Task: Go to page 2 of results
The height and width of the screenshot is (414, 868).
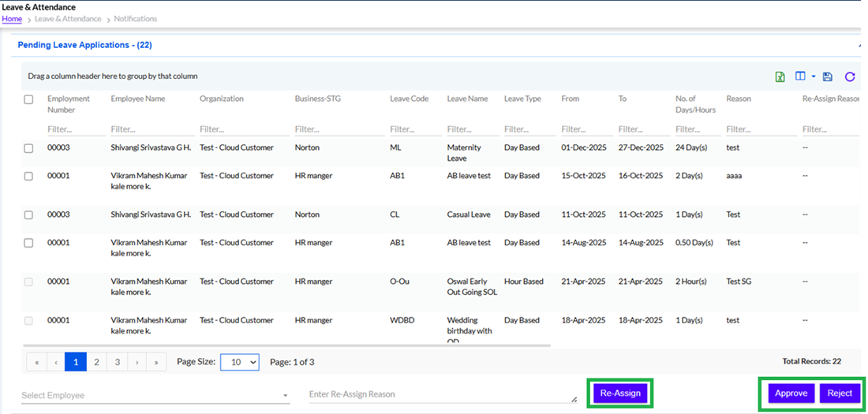Action: click(96, 362)
